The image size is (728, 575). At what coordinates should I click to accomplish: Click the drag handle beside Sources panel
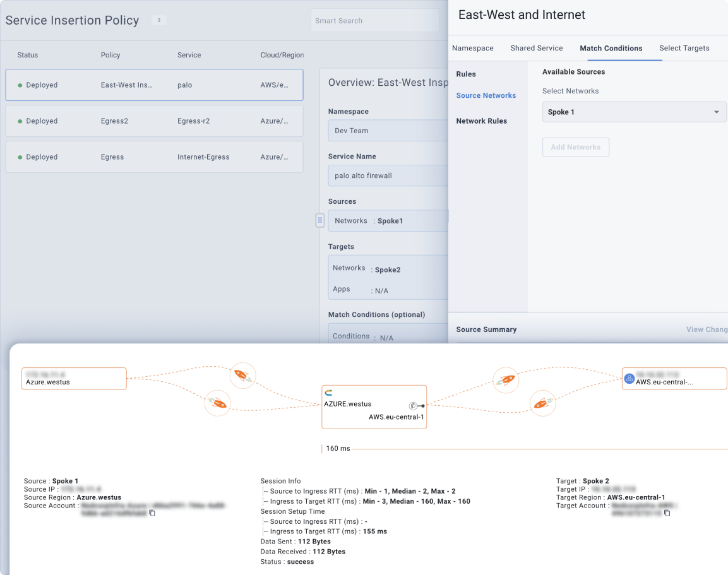coord(320,220)
